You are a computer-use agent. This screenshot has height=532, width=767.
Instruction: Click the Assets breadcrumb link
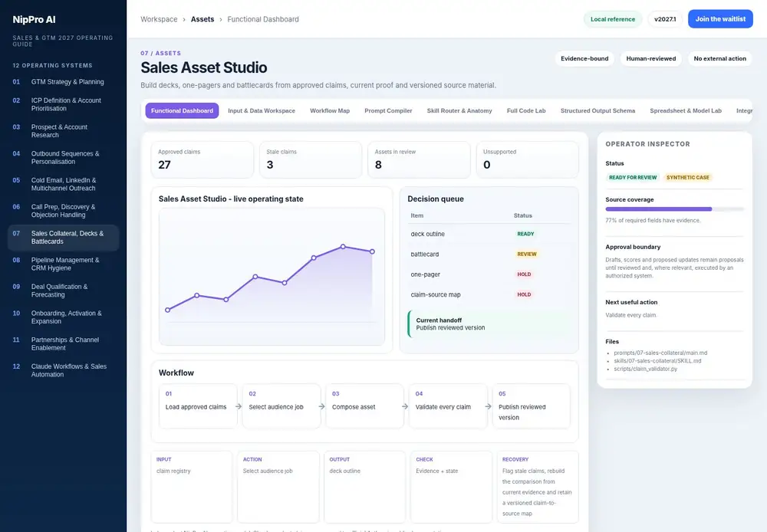click(202, 19)
